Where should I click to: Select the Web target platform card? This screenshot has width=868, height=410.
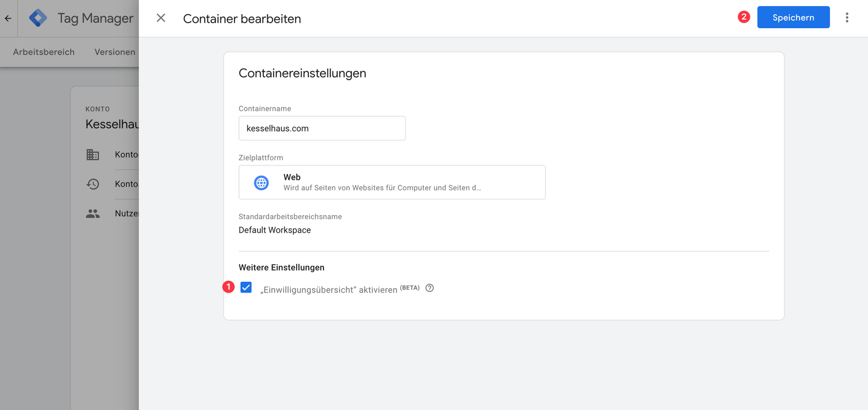point(392,182)
